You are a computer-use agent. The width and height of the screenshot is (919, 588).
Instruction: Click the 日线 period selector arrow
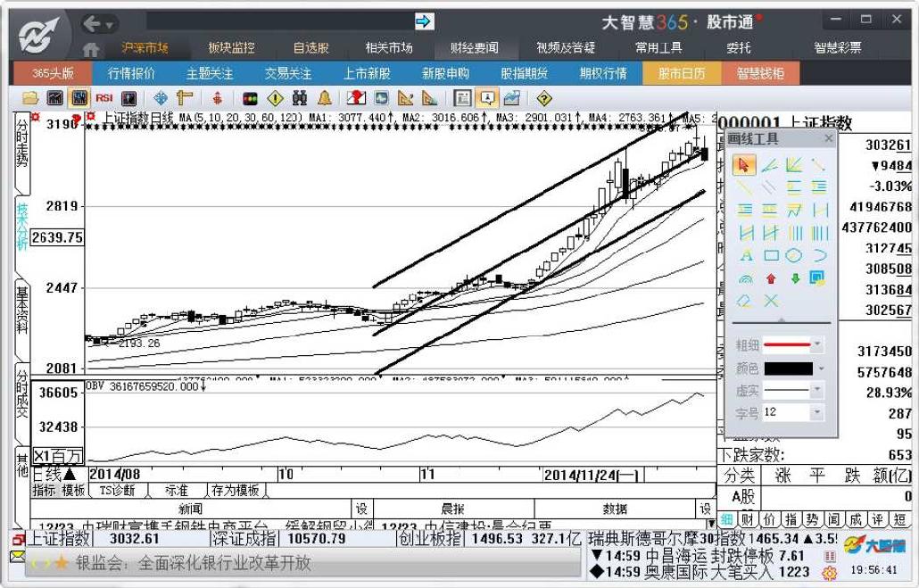(x=70, y=475)
